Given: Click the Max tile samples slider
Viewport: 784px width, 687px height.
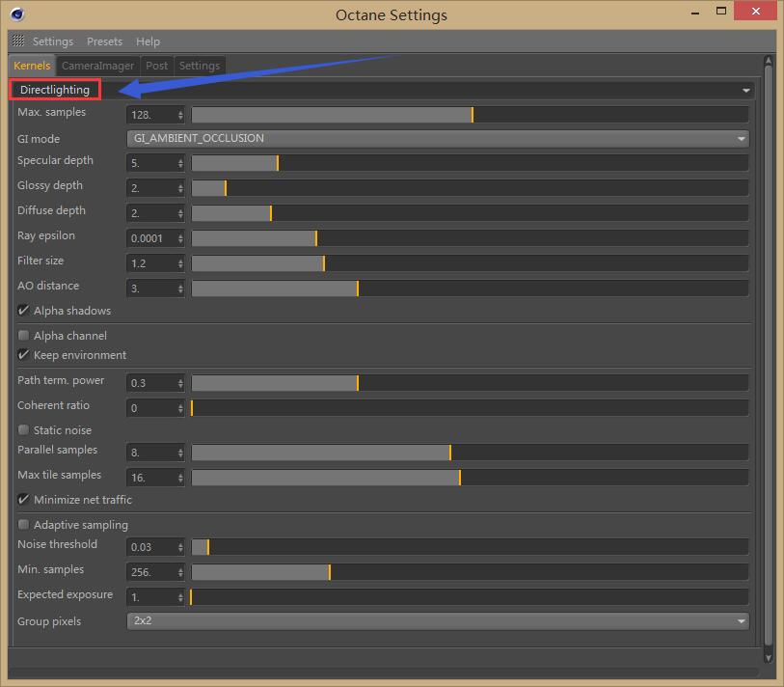Looking at the screenshot, I should pyautogui.click(x=470, y=478).
